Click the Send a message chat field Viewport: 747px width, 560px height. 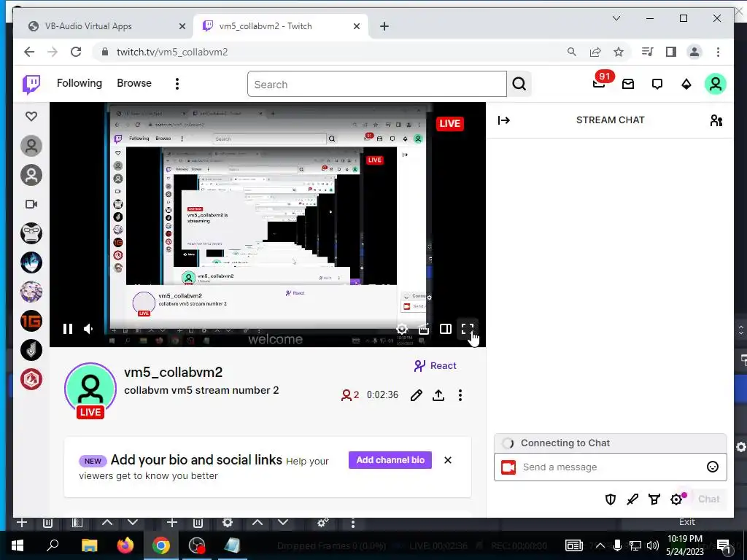(x=611, y=467)
